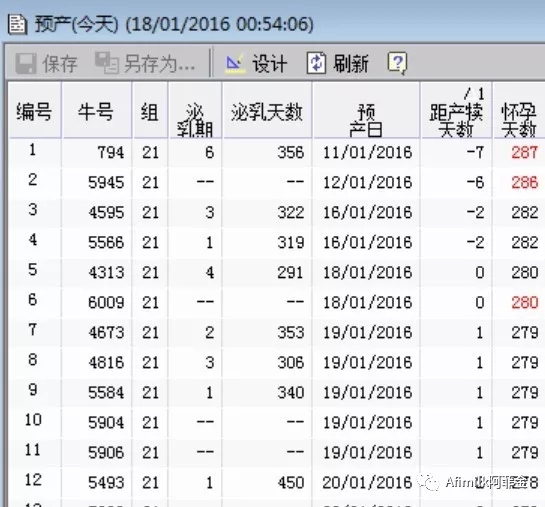The height and width of the screenshot is (507, 545).
Task: Sort by the 牛号 column header
Action: pyautogui.click(x=97, y=111)
